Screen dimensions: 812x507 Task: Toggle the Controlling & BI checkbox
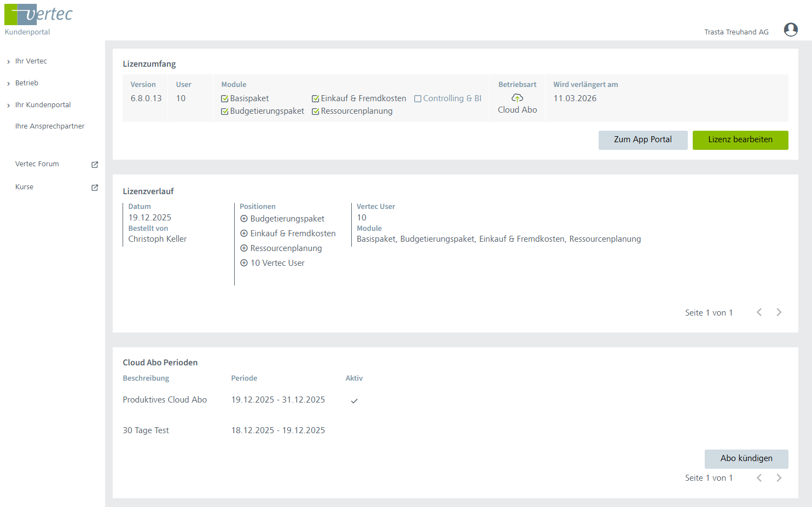(417, 99)
